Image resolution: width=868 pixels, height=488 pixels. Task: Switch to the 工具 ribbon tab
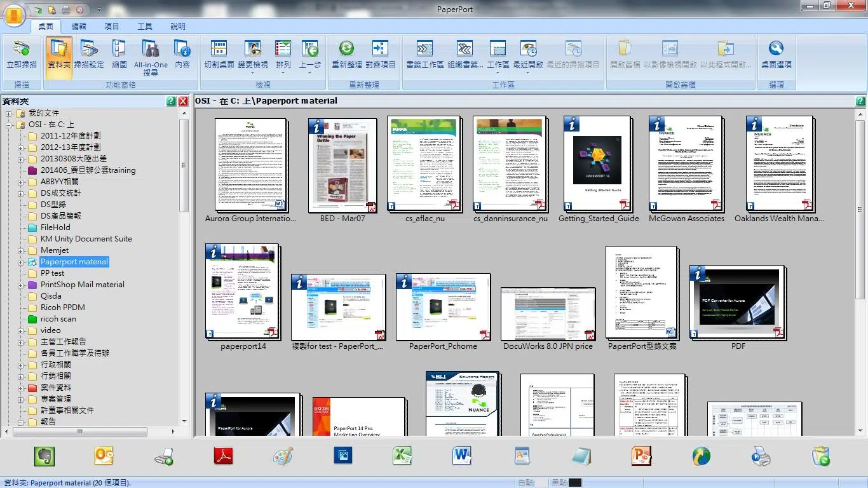click(x=145, y=26)
